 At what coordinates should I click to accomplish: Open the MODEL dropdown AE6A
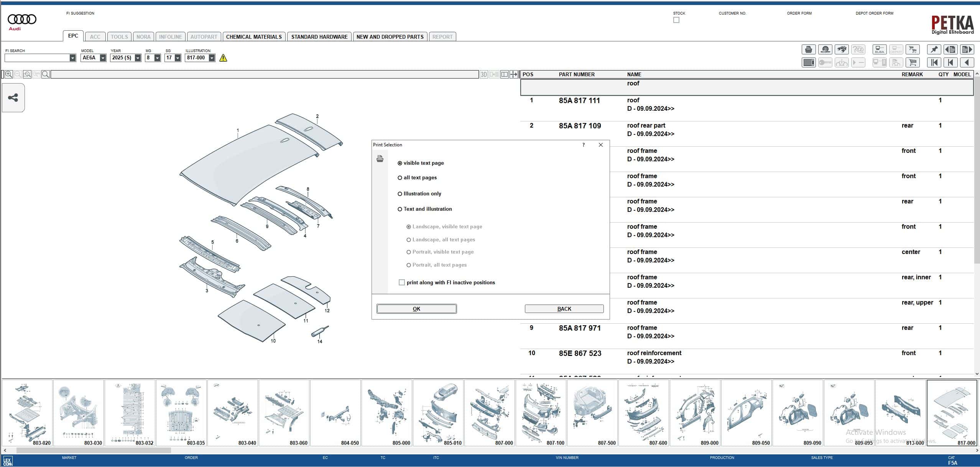coord(103,58)
